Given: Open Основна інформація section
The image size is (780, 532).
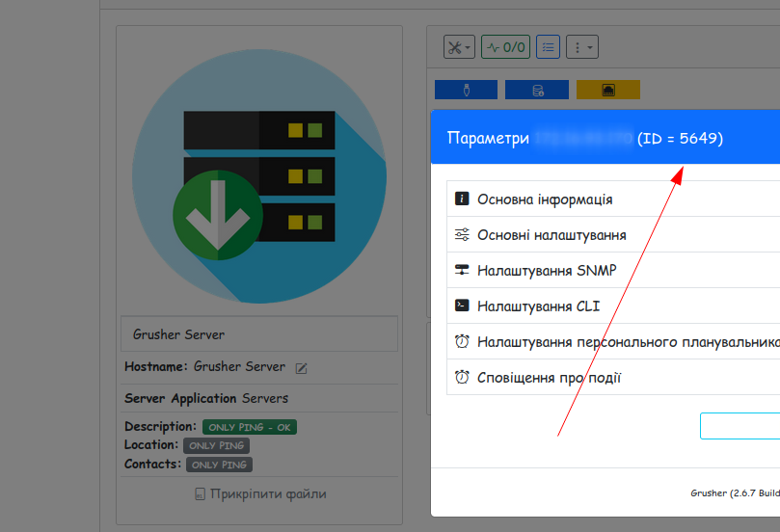Looking at the screenshot, I should click(613, 199).
